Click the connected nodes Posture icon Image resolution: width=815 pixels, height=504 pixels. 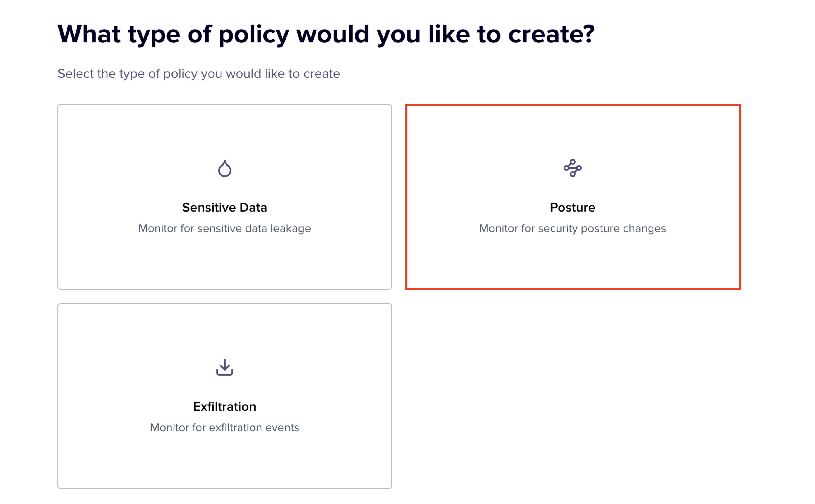click(573, 168)
